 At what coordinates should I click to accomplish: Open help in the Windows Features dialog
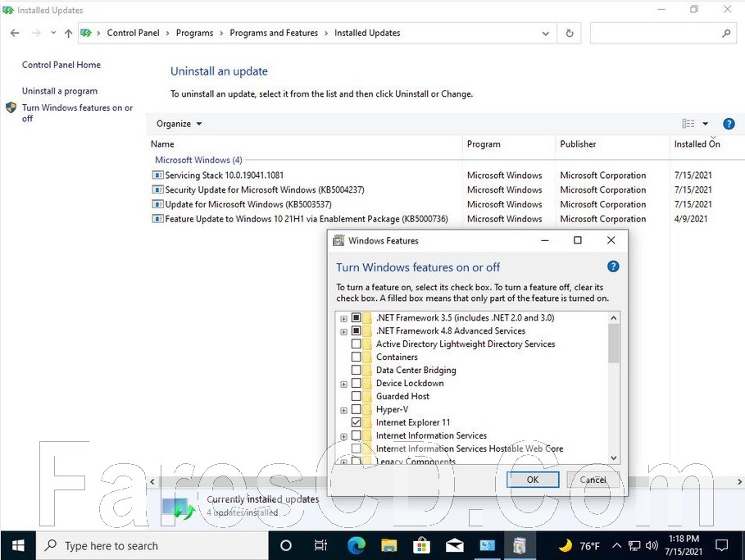click(613, 266)
